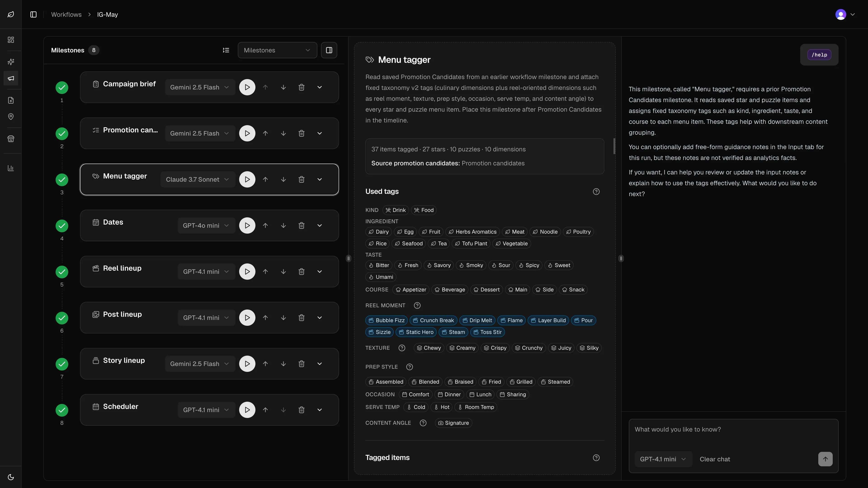Open the sparkles AI icon in sidebar

pos(11,62)
